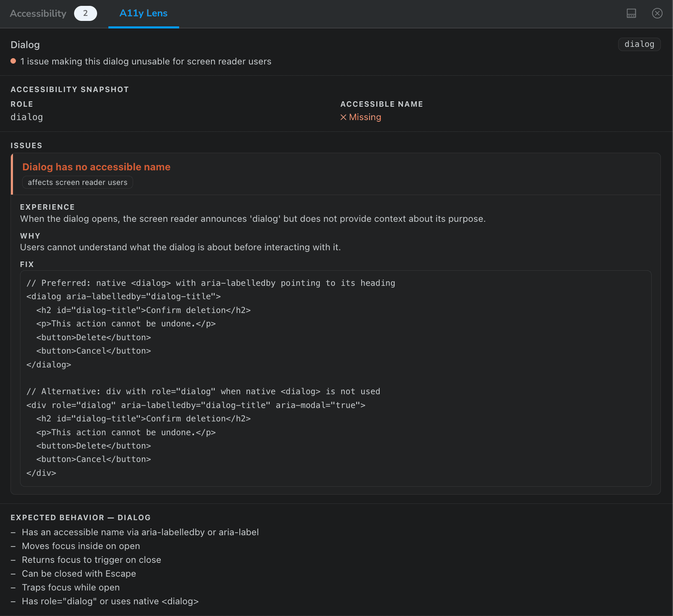
Task: Click the '// Preferred: native <dialog>' comment line
Action: click(211, 283)
